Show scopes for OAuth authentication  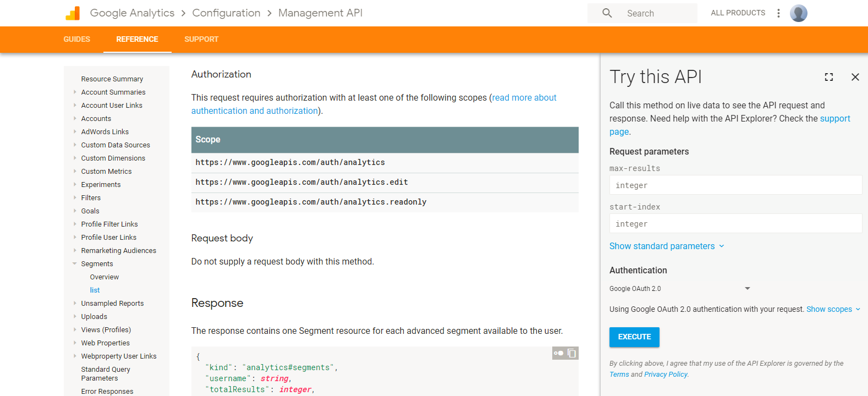click(833, 310)
